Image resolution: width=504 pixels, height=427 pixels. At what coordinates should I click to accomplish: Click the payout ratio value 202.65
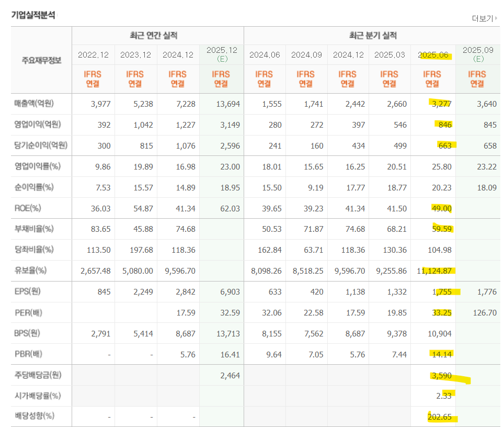coord(439,417)
